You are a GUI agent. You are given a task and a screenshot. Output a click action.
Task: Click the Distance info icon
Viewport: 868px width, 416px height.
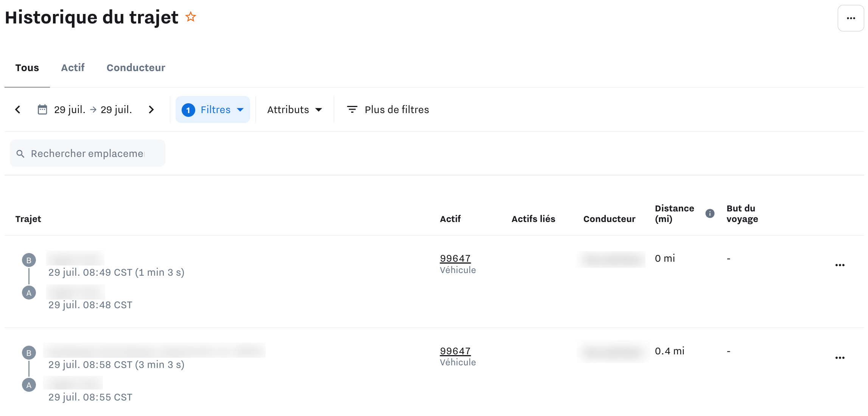(710, 214)
